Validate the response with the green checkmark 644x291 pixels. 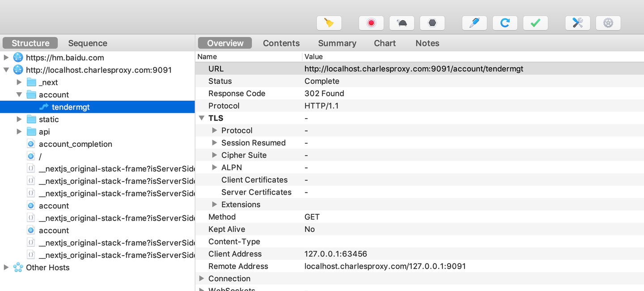(535, 23)
